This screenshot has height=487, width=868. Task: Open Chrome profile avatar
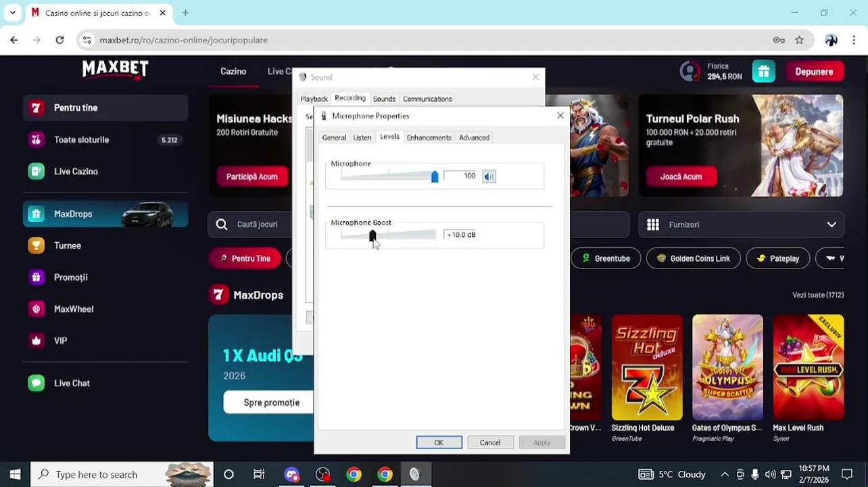pyautogui.click(x=831, y=40)
